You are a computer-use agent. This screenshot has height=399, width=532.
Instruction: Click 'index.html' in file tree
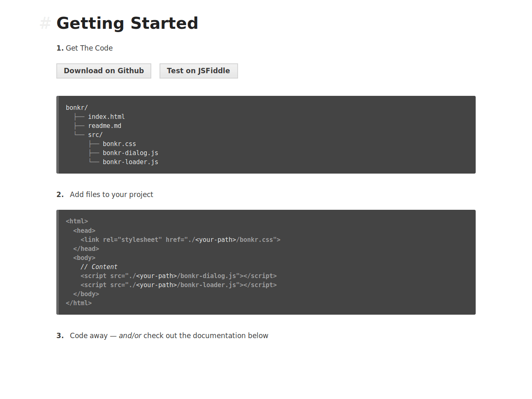(x=106, y=117)
